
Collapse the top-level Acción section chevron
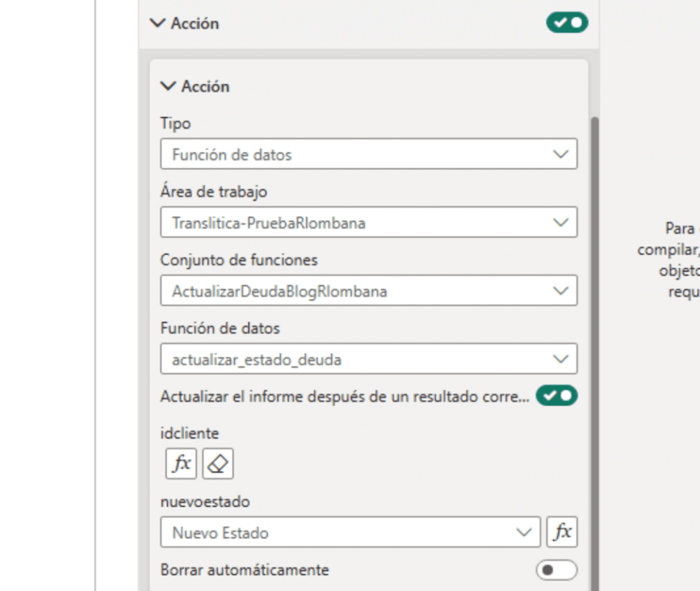tap(158, 23)
